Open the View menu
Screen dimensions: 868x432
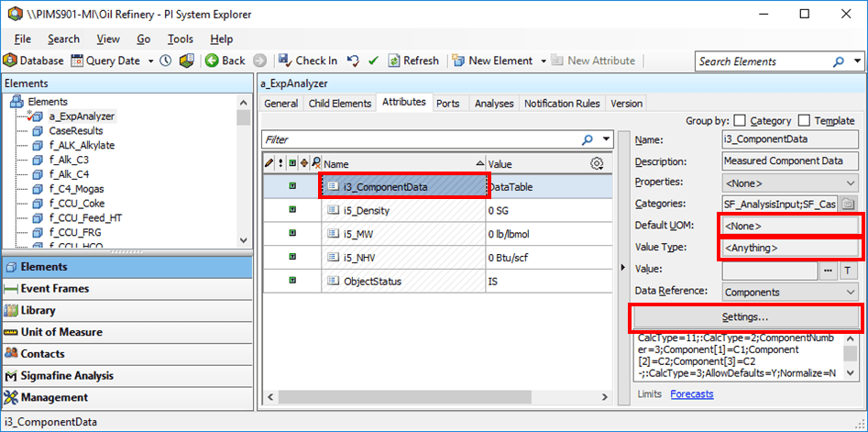point(108,39)
